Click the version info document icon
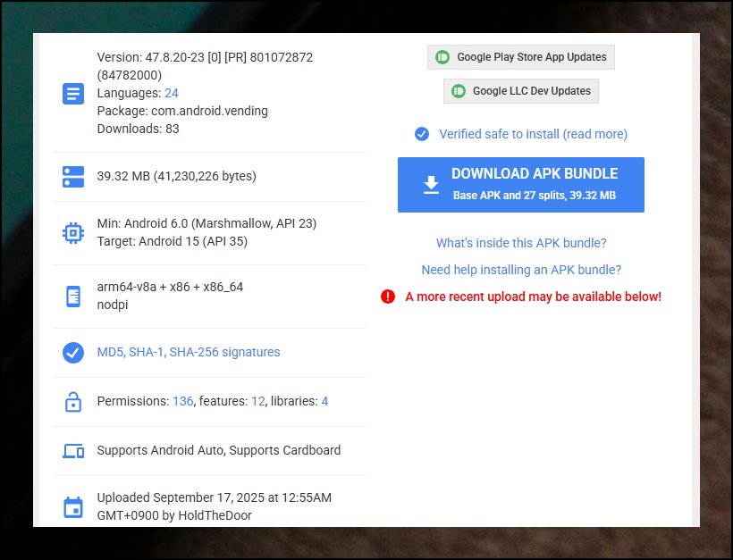 click(73, 94)
